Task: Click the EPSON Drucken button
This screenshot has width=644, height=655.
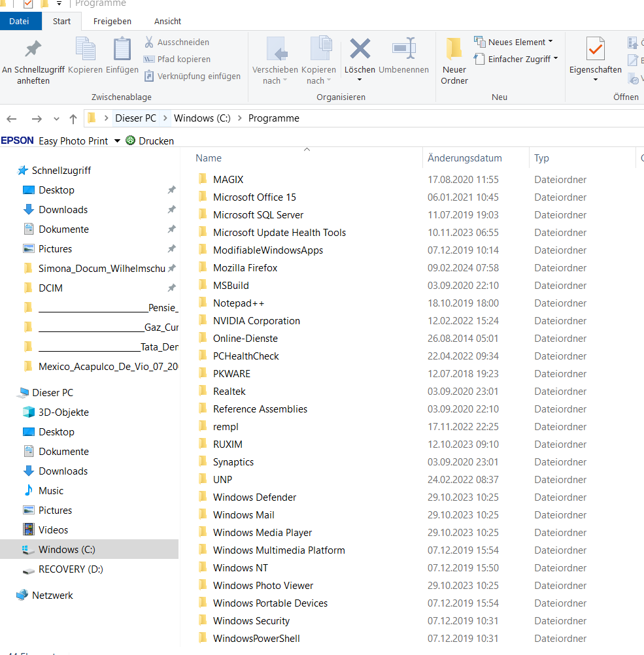Action: point(150,141)
